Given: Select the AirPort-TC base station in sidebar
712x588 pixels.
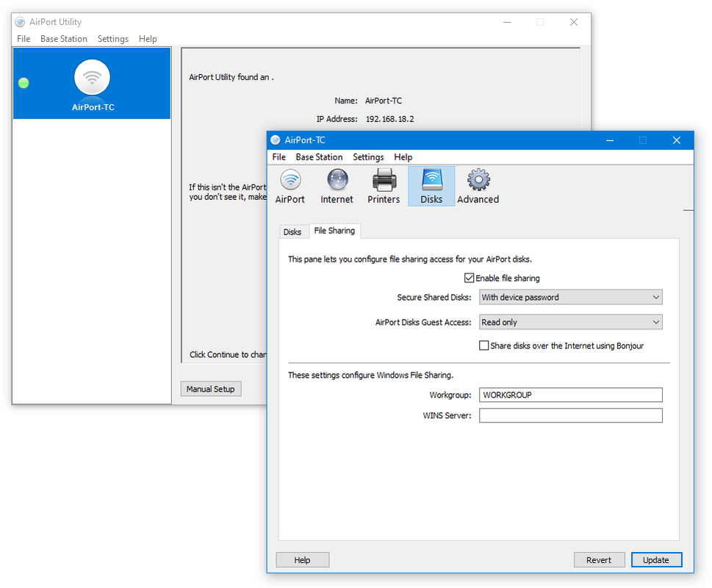Looking at the screenshot, I should (x=92, y=84).
